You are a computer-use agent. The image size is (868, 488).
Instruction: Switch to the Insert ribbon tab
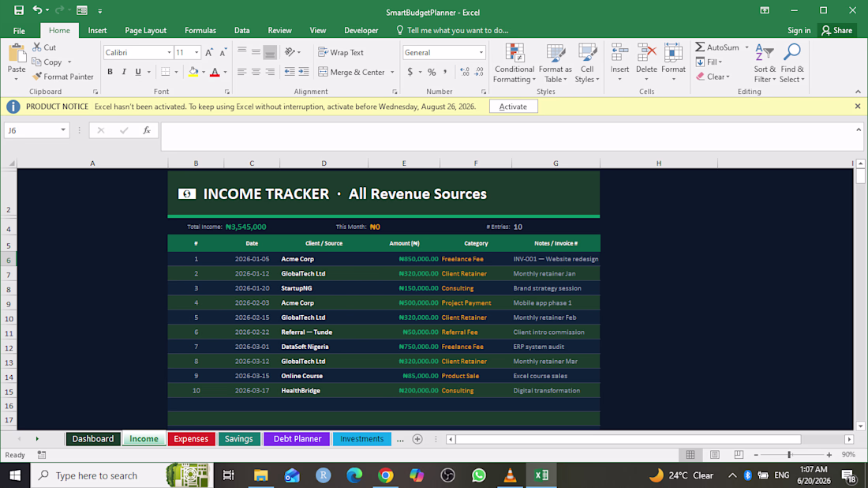click(x=97, y=31)
